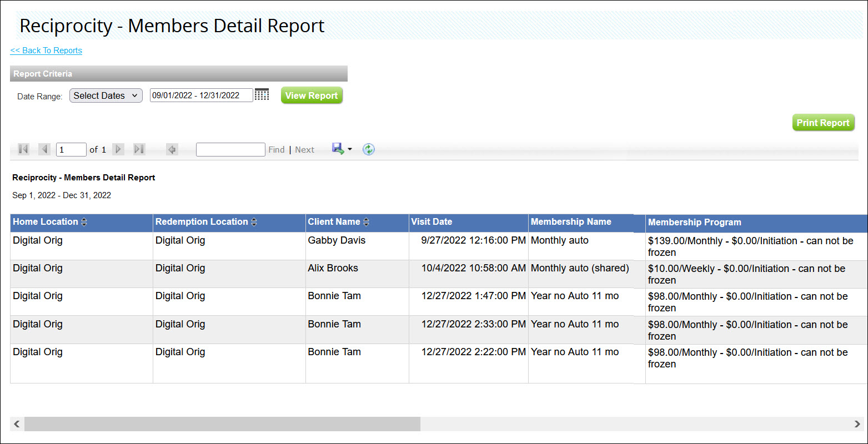868x444 pixels.
Task: Go to previous report page
Action: tap(44, 149)
